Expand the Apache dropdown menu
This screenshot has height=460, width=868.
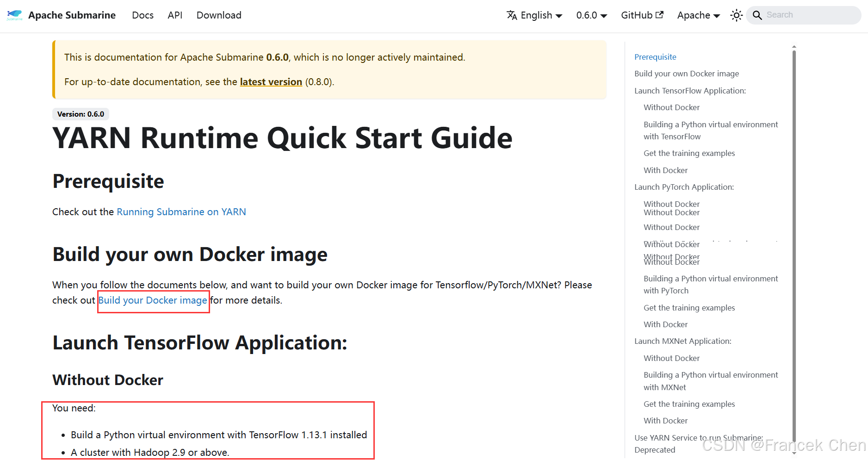[698, 15]
